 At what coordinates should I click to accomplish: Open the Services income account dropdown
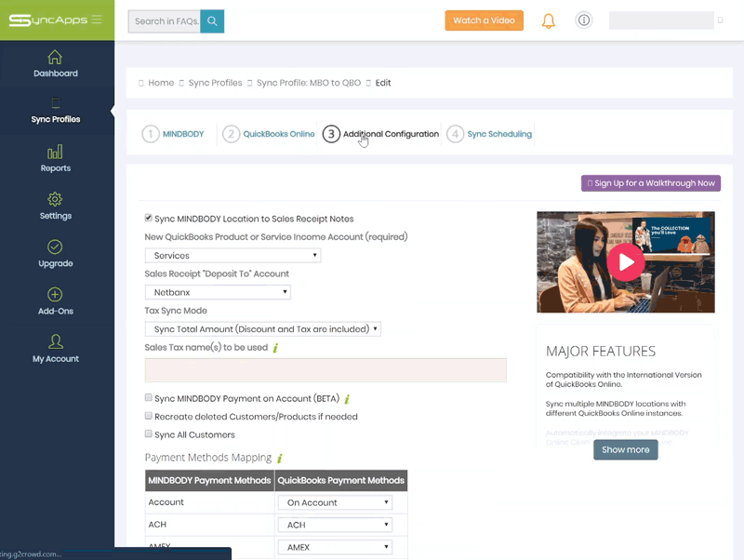[233, 255]
